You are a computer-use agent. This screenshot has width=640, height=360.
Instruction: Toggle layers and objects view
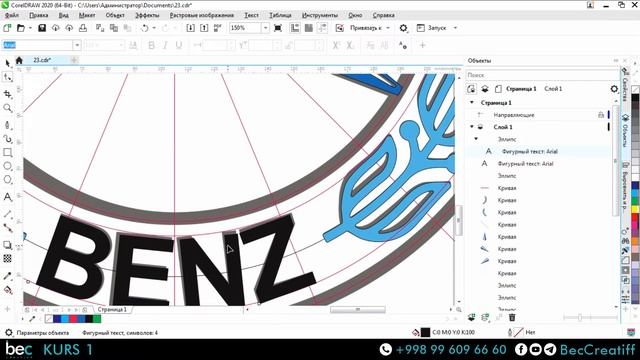click(x=484, y=89)
